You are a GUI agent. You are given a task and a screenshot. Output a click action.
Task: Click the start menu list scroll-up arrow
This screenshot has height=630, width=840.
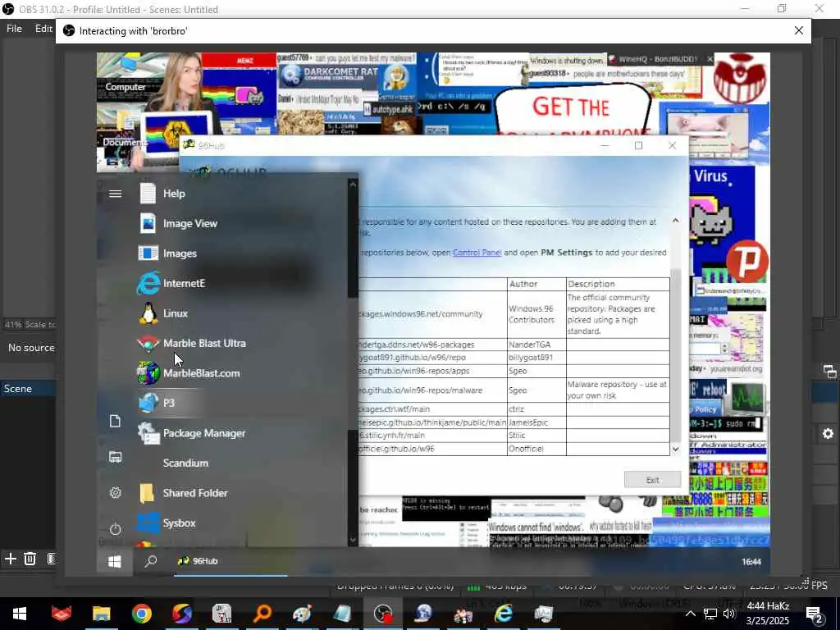(353, 184)
